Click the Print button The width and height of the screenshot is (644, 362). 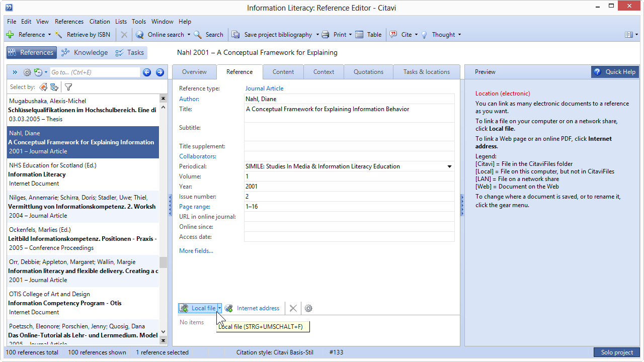(x=334, y=35)
